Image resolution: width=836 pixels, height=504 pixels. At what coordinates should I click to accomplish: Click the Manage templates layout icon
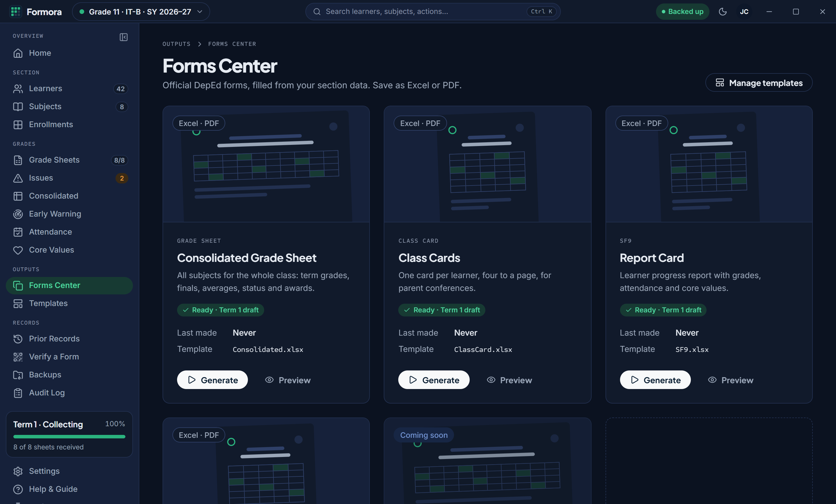720,83
